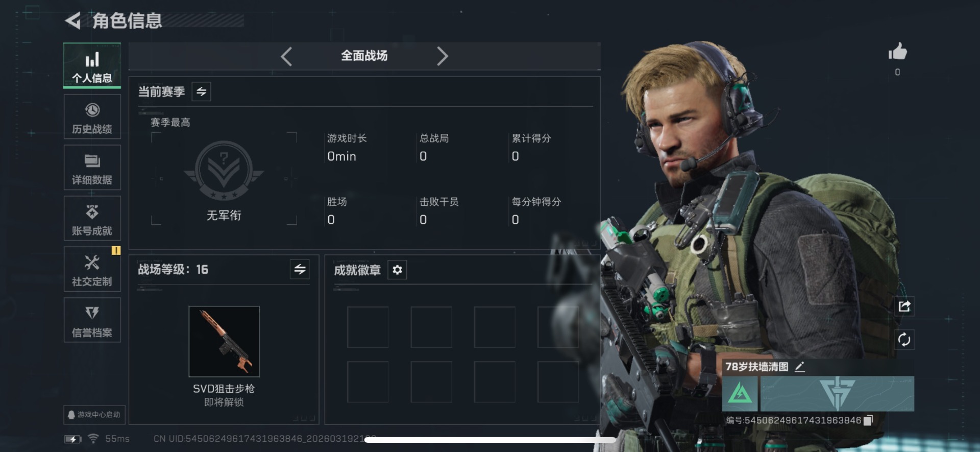
Task: Open the 成就徽章 settings gear
Action: coord(397,270)
